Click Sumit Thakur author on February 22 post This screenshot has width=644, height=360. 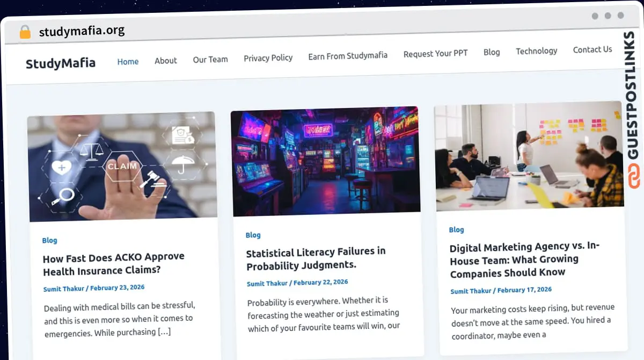click(267, 284)
